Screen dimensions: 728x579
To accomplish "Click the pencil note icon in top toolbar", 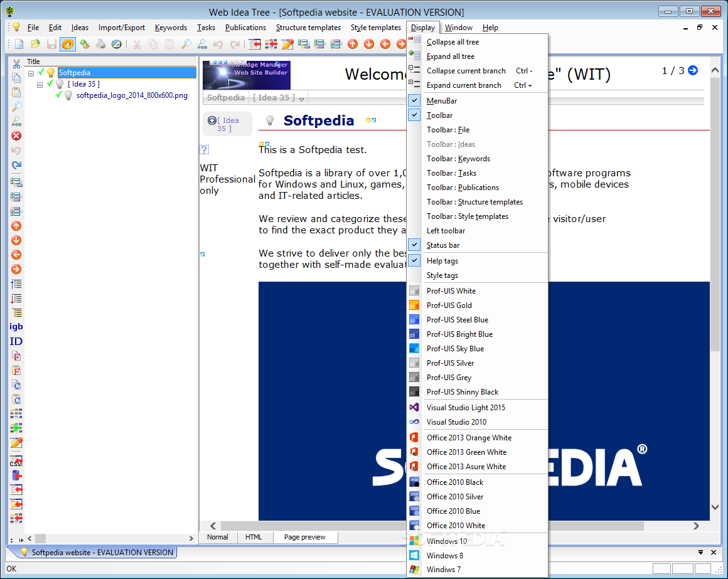I will tap(287, 44).
